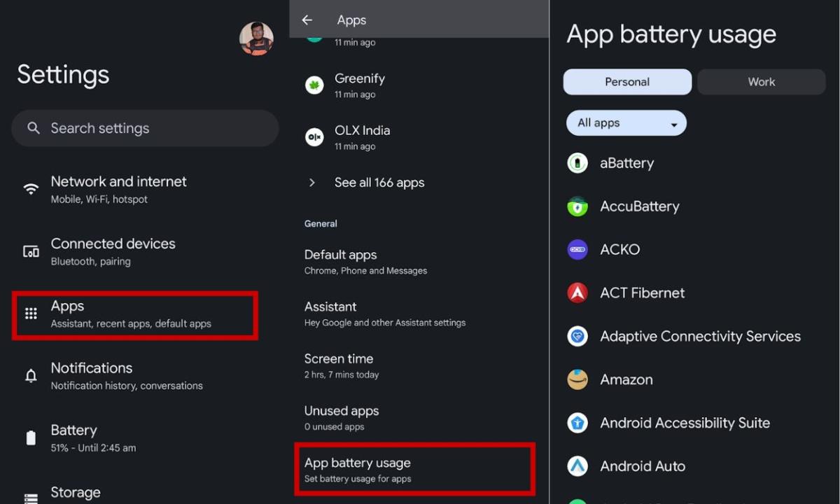Open the Greenify app icon
The width and height of the screenshot is (840, 504).
(314, 84)
